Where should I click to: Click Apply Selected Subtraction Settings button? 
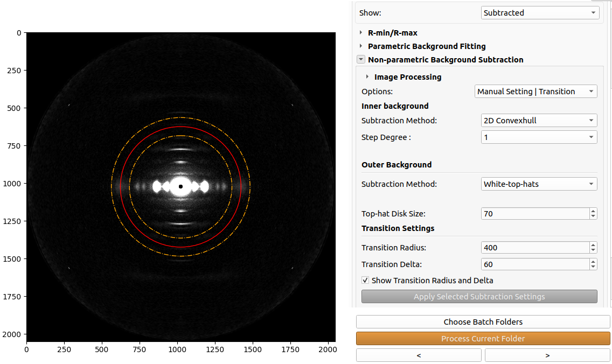coord(479,297)
